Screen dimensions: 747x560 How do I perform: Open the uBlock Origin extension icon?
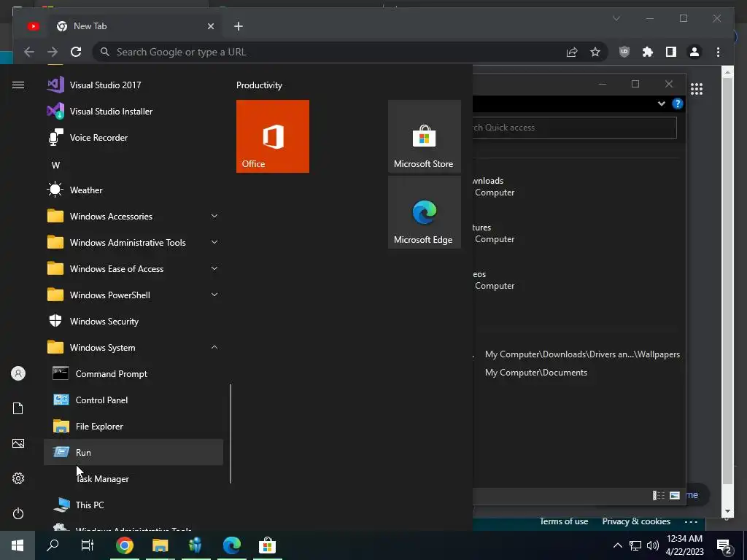coord(624,52)
